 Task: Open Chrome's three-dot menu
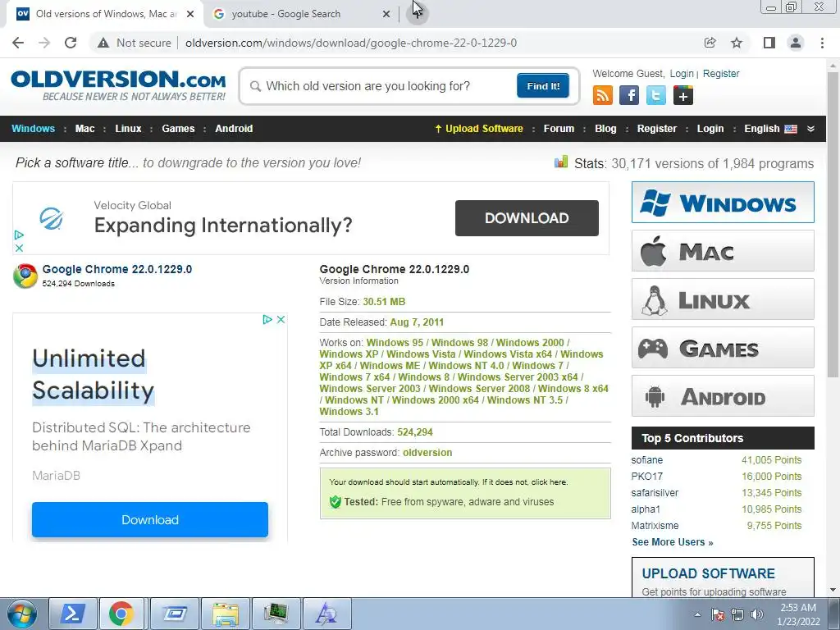(822, 43)
